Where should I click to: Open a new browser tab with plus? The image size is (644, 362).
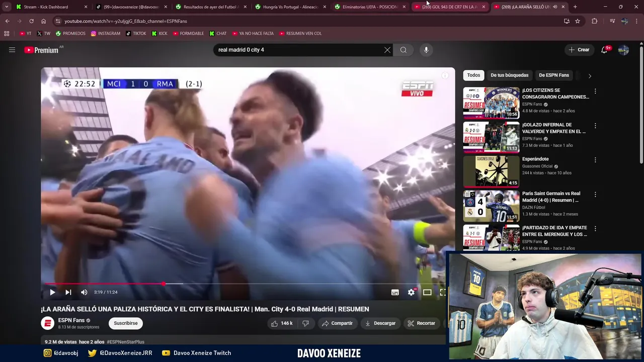click(575, 7)
